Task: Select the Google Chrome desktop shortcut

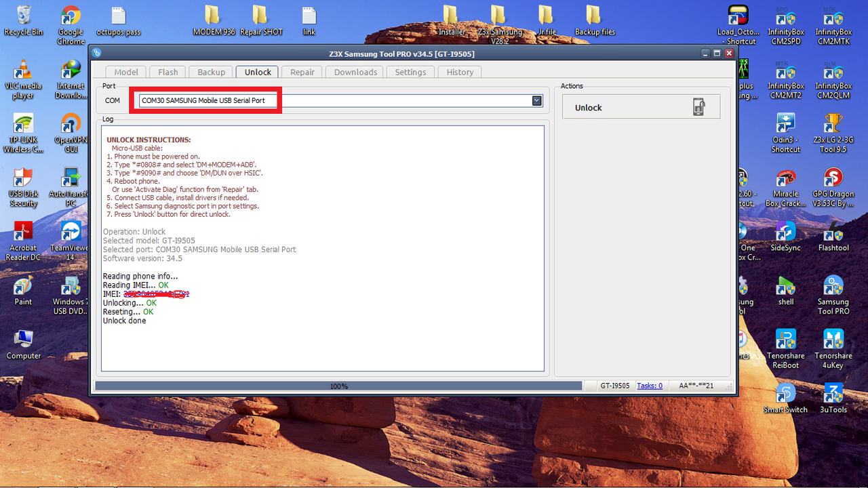Action: 71,25
